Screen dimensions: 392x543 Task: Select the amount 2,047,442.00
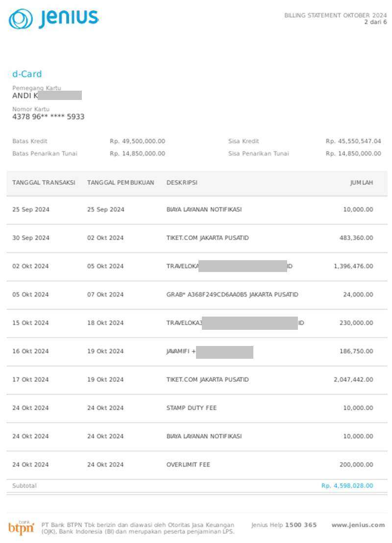tap(354, 380)
